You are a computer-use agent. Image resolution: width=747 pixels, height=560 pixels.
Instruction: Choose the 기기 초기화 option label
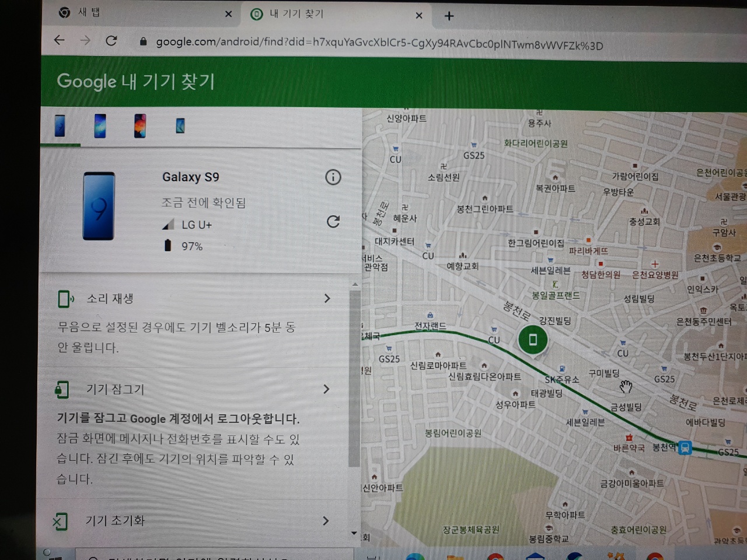(x=114, y=521)
